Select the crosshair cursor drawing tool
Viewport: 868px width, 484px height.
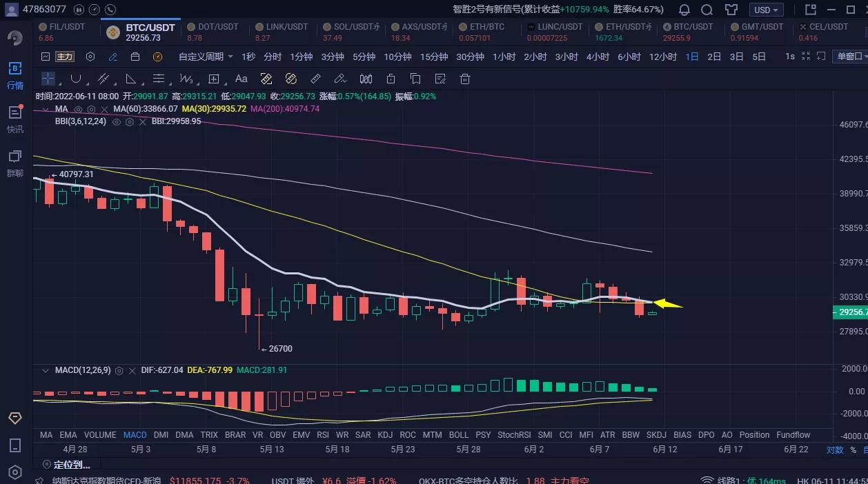click(x=48, y=79)
